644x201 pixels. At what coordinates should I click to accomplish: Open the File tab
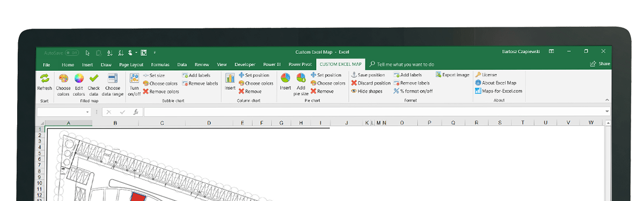click(46, 64)
